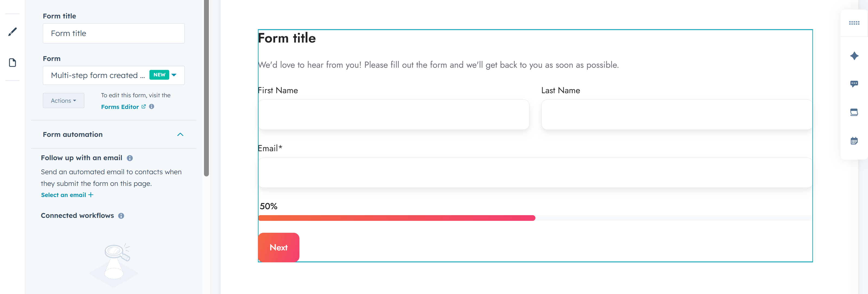Click the info icon next to Connected workflows
This screenshot has height=294, width=868.
coord(121,215)
